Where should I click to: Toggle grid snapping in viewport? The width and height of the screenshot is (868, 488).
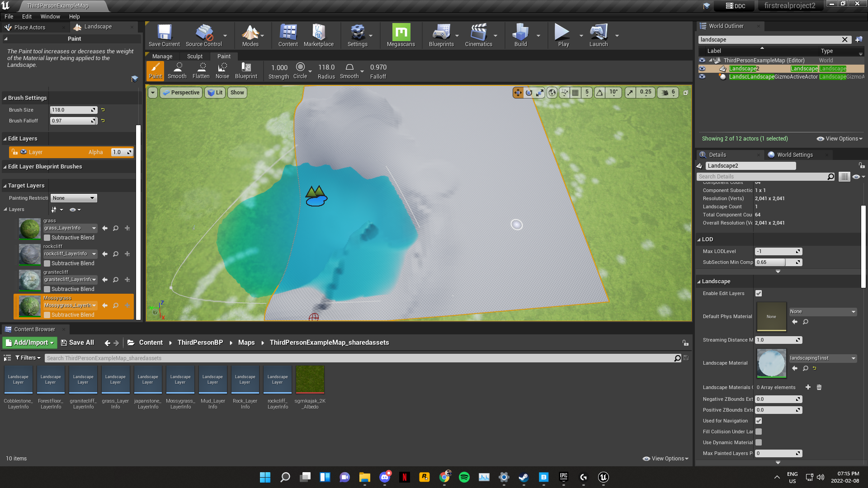point(575,93)
